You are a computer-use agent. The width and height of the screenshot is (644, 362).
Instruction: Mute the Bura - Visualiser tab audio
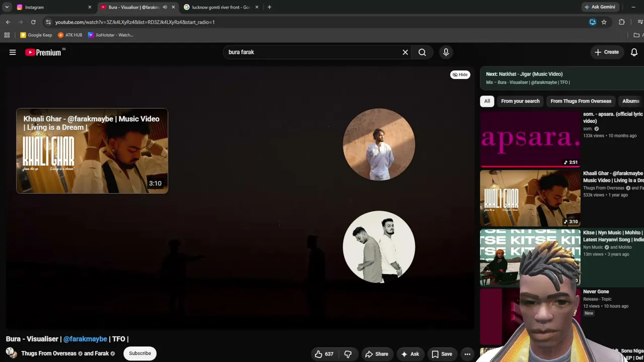pos(165,7)
